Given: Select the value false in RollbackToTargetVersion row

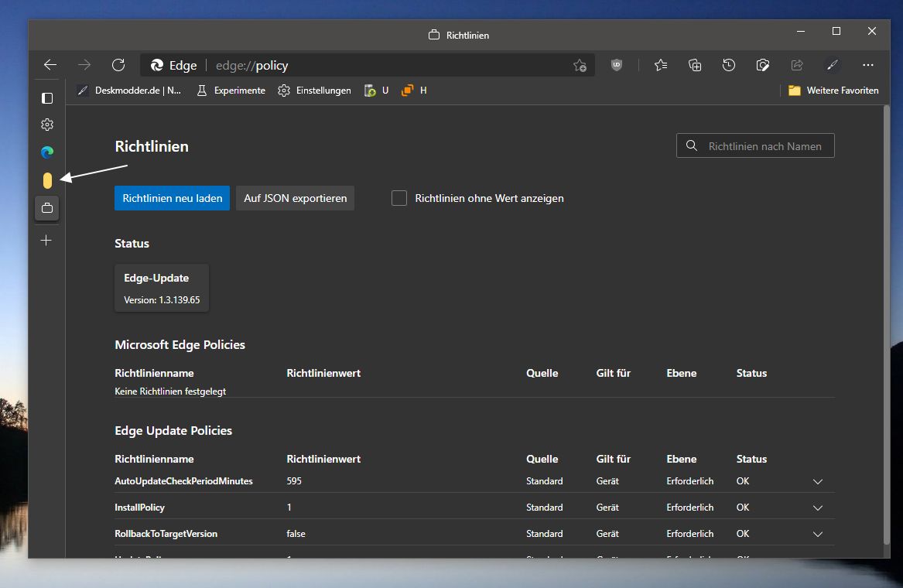Looking at the screenshot, I should tap(296, 534).
